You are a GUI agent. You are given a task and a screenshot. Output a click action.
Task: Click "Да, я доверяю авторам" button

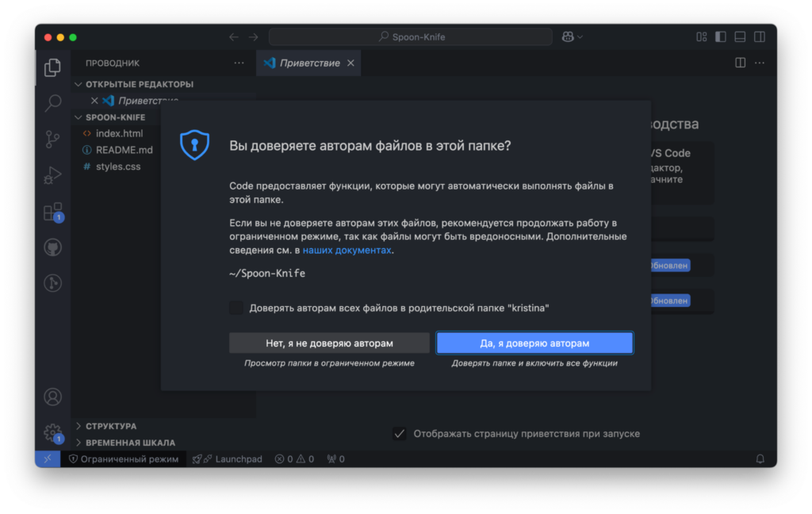coord(534,342)
